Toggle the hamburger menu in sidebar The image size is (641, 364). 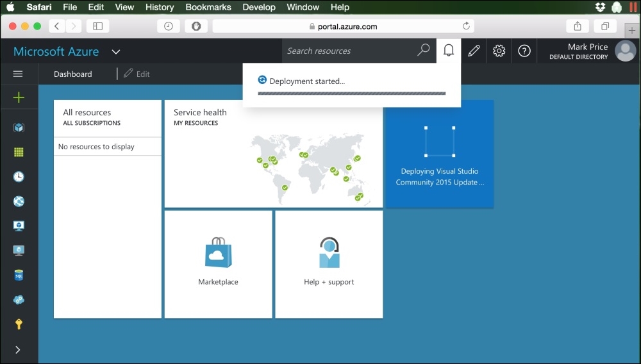(18, 74)
